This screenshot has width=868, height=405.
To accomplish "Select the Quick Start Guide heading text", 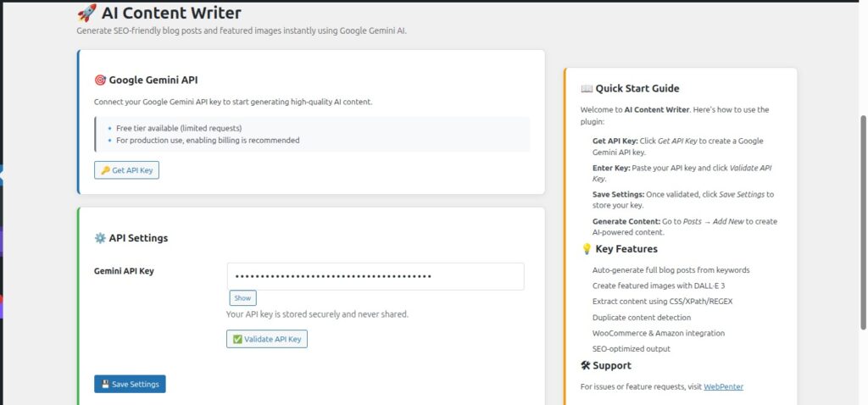I will point(637,88).
